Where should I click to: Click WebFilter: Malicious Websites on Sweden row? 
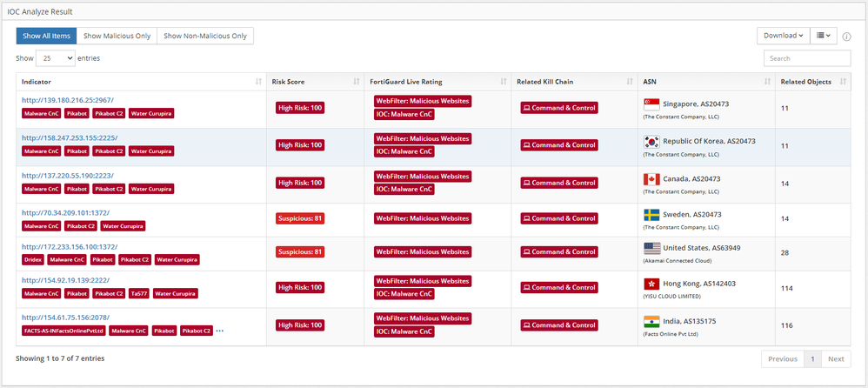coord(423,218)
